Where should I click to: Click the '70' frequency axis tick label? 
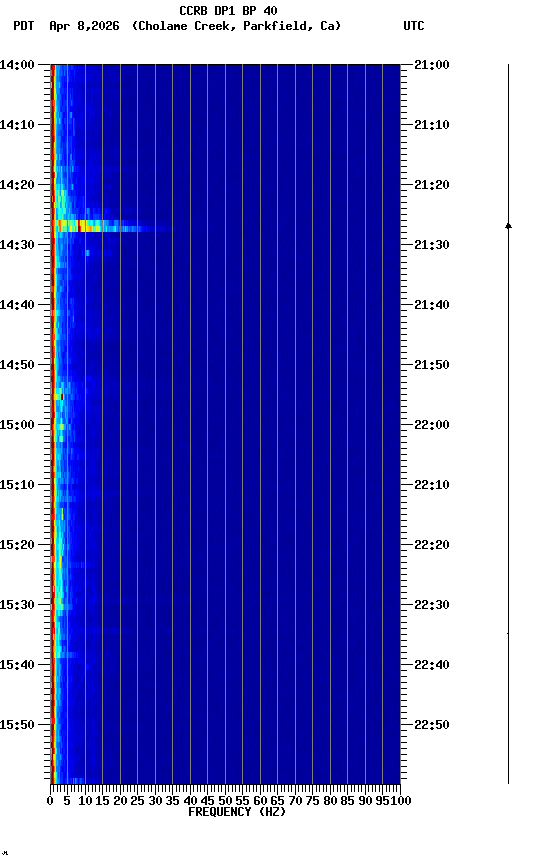(295, 801)
